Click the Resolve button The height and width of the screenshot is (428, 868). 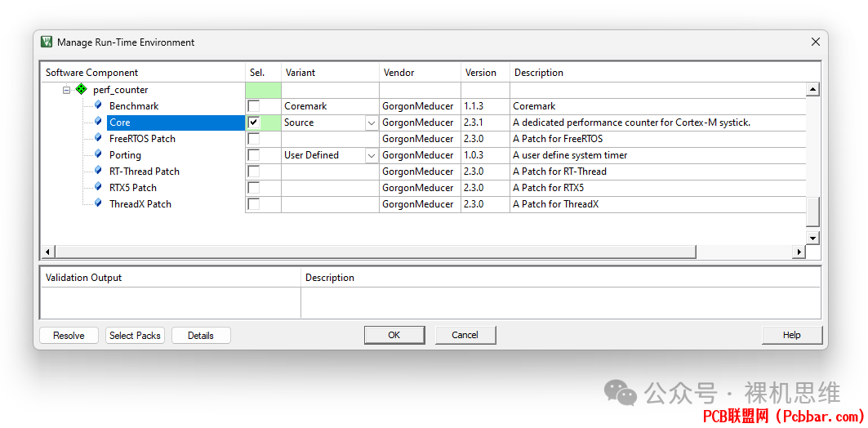coord(69,335)
